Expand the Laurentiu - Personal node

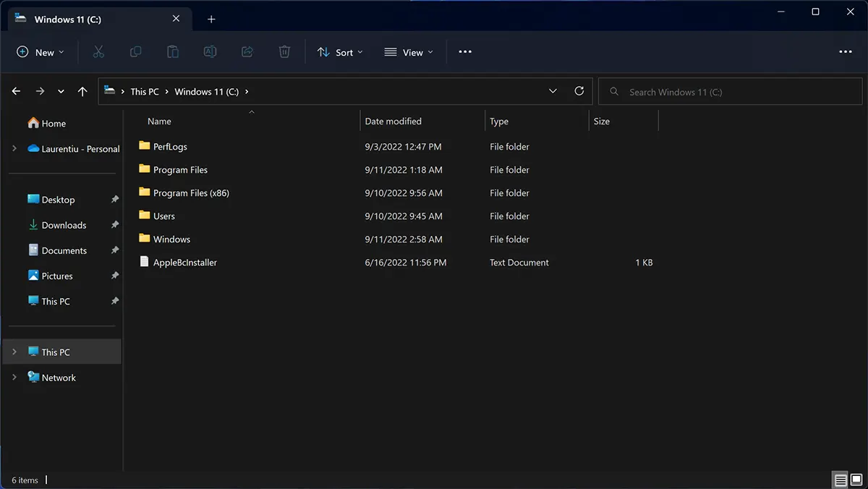[14, 148]
